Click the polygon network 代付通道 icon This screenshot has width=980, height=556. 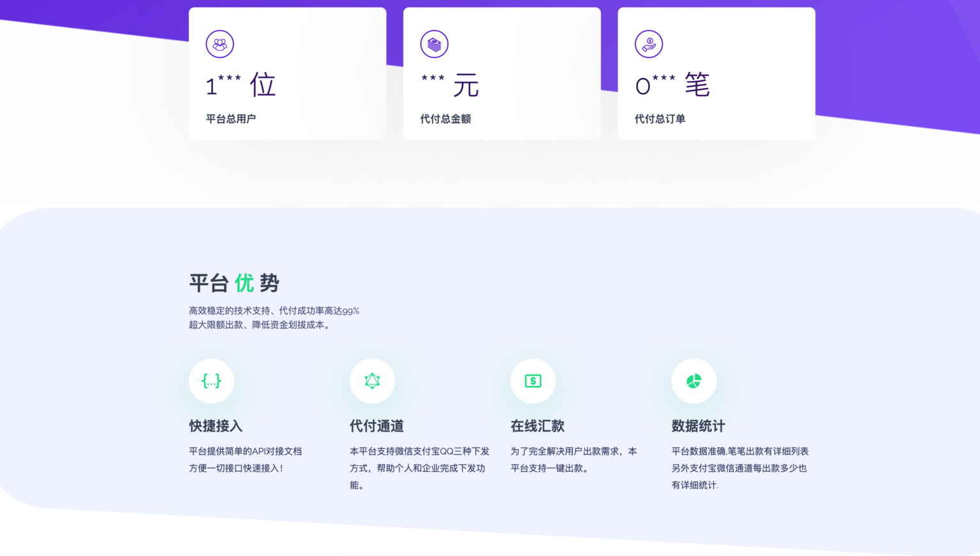pos(372,381)
